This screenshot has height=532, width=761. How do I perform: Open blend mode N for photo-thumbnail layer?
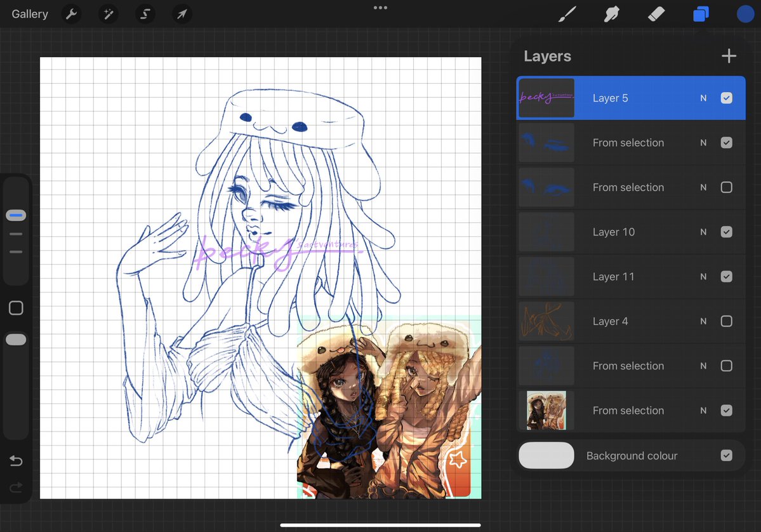(x=703, y=411)
